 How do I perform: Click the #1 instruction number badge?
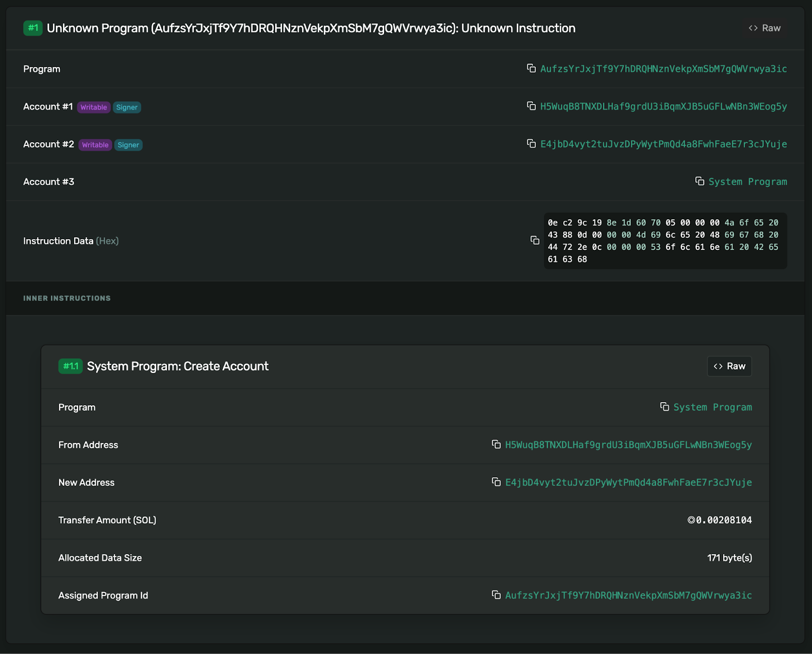33,28
